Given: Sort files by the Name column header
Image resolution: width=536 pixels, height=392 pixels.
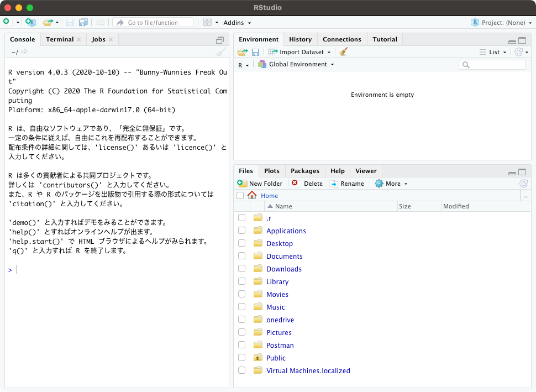Looking at the screenshot, I should pyautogui.click(x=331, y=206).
